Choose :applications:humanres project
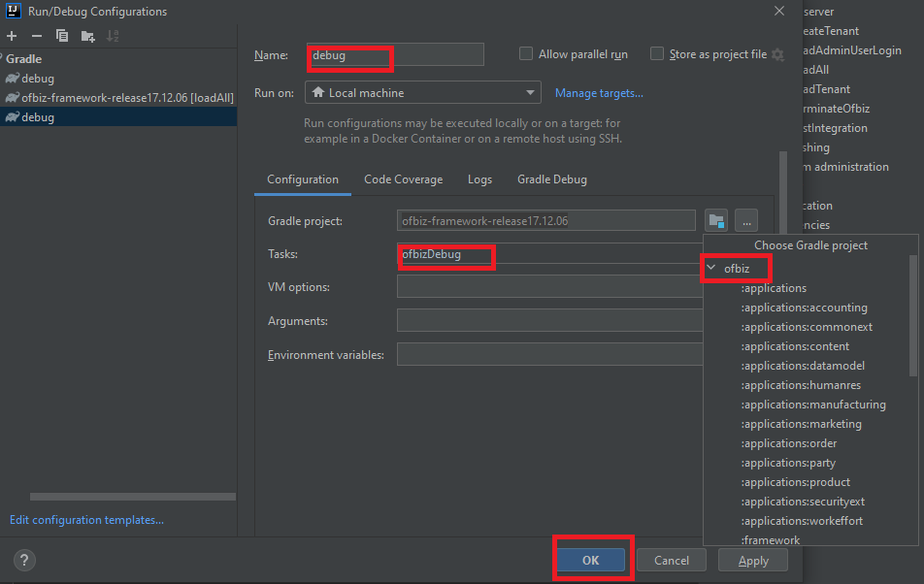The height and width of the screenshot is (584, 924). point(800,385)
